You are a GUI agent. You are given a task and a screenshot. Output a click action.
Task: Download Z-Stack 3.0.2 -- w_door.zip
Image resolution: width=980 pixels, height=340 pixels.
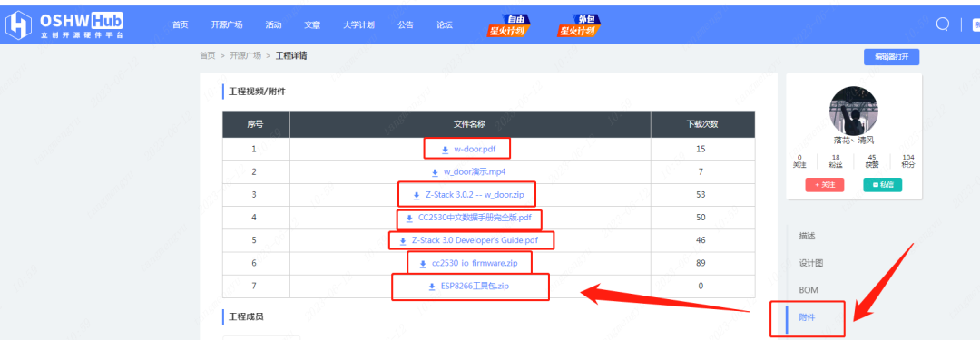click(475, 195)
